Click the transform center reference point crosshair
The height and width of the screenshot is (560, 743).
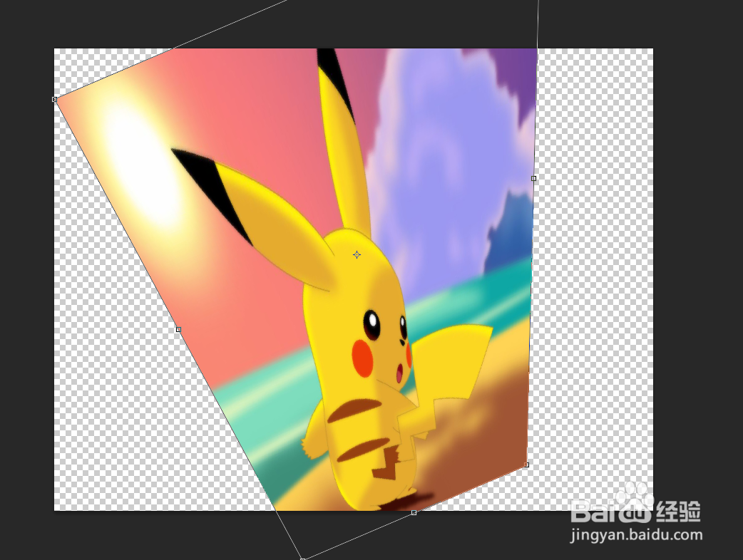(x=357, y=254)
